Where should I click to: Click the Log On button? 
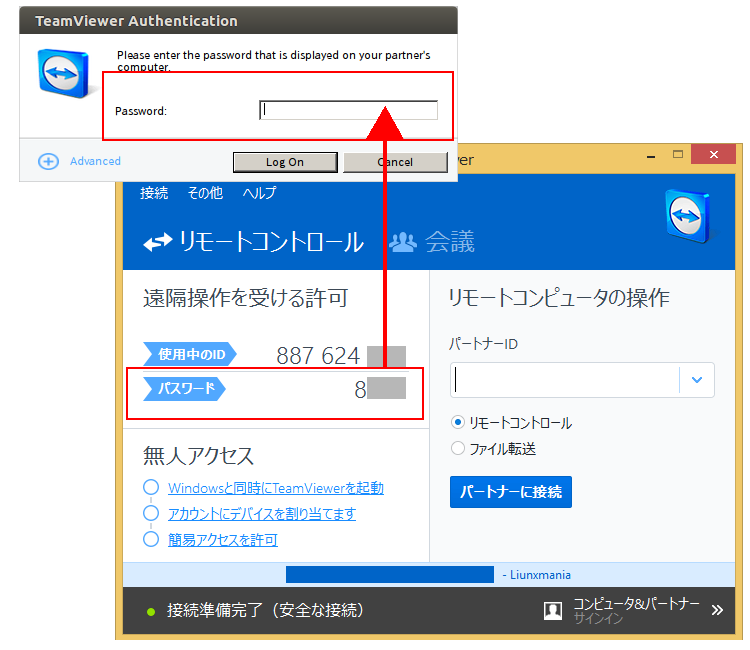[x=285, y=162]
